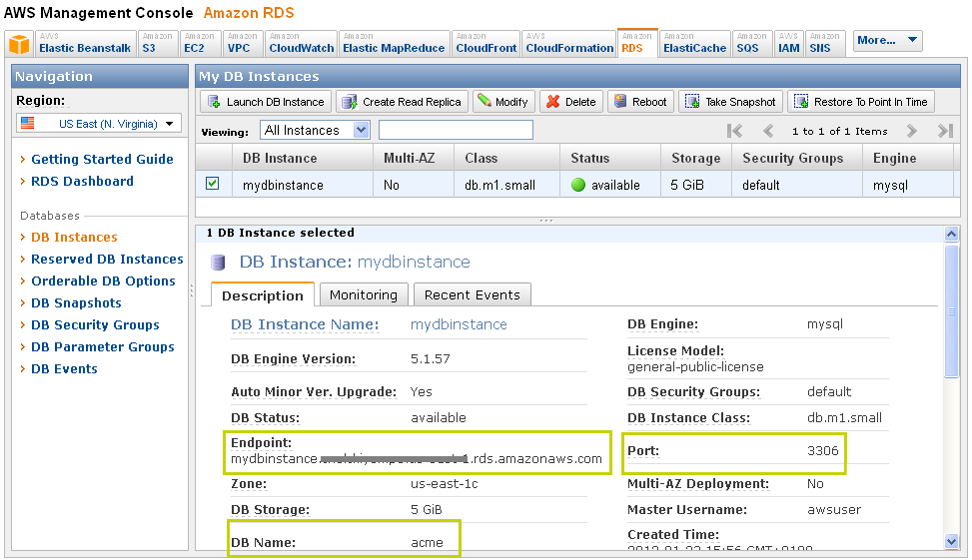Go to the VPC service tab
The height and width of the screenshot is (560, 972).
tap(242, 43)
